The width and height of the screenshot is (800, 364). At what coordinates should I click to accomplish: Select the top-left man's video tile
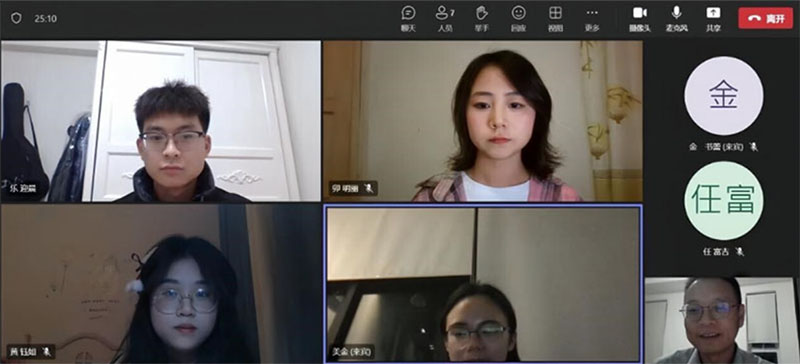pyautogui.click(x=161, y=121)
